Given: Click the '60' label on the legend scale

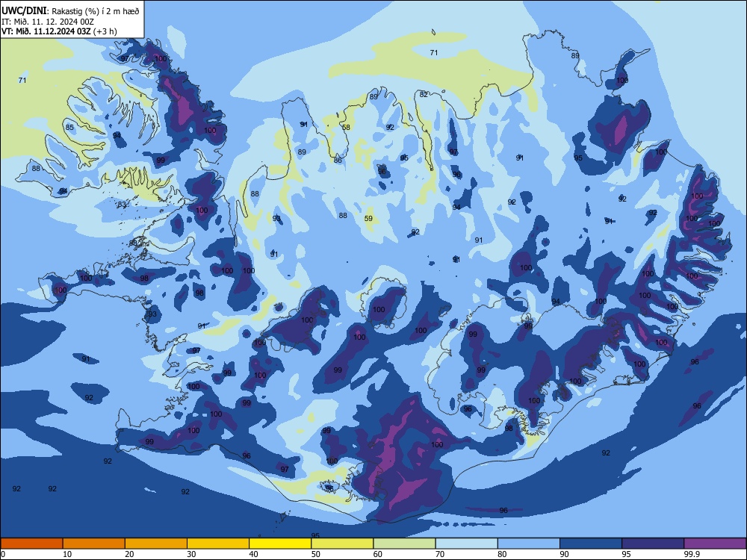Looking at the screenshot, I should pos(378,554).
